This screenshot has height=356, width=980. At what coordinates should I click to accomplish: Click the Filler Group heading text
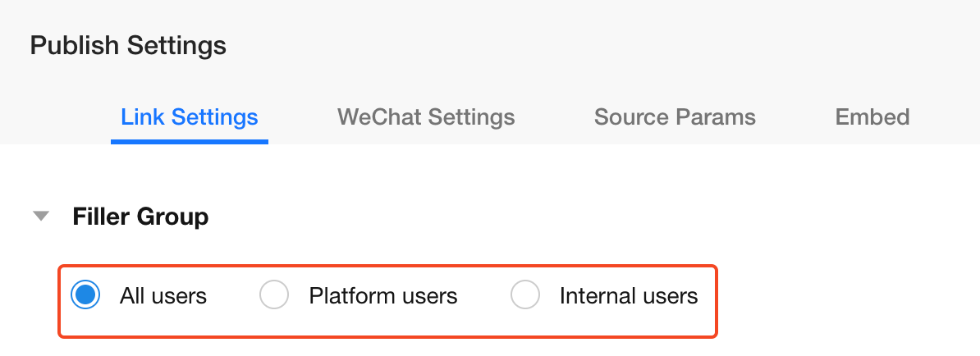[x=140, y=217]
